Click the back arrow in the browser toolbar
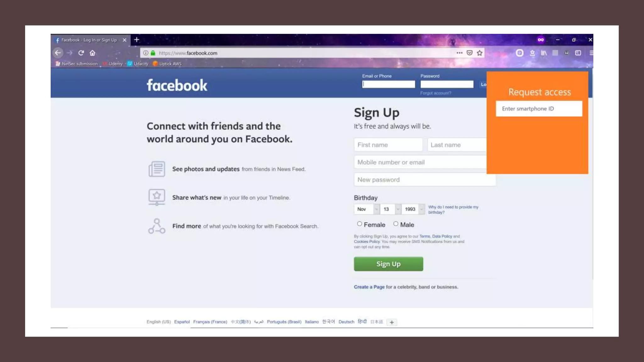Screen dimensions: 644x362 coord(58,53)
